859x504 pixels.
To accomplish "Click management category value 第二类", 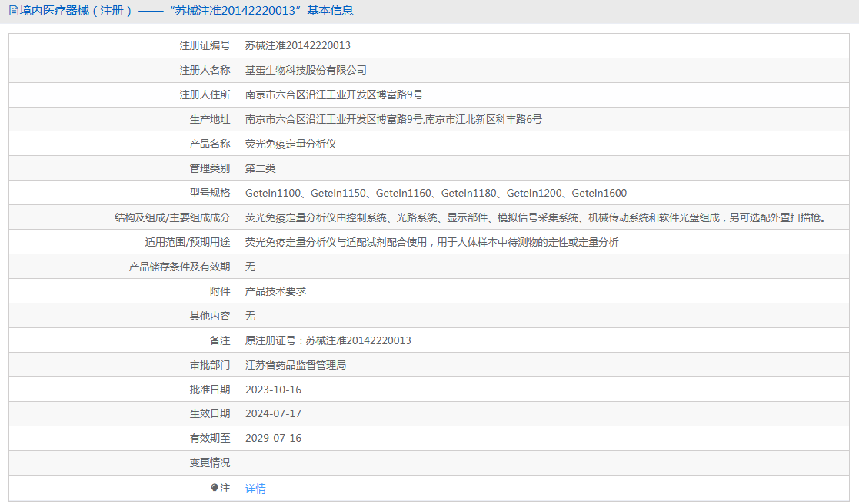I will [x=260, y=169].
